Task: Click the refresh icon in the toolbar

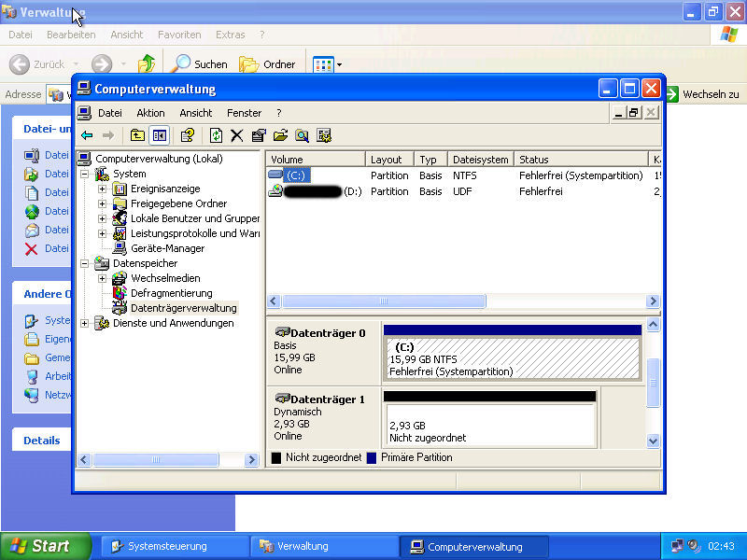Action: pyautogui.click(x=216, y=135)
